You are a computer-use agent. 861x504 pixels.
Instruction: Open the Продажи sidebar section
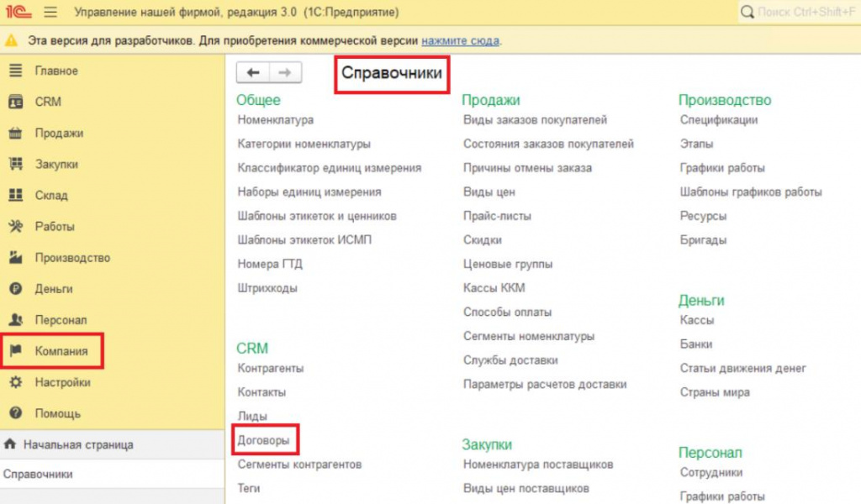tap(59, 133)
